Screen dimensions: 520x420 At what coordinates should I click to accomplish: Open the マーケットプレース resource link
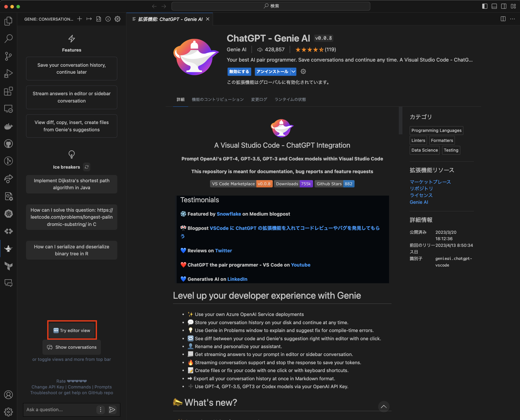pyautogui.click(x=430, y=182)
